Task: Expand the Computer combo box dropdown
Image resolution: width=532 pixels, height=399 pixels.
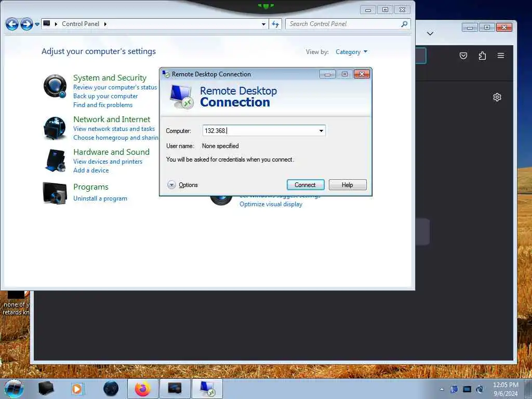Action: tap(321, 130)
